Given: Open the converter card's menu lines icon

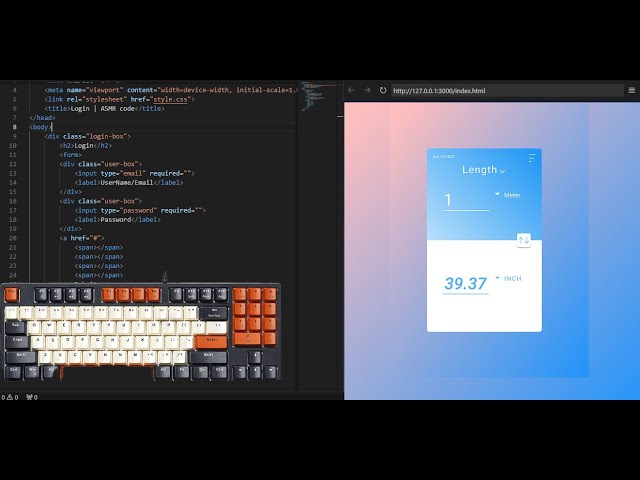Looking at the screenshot, I should tap(532, 158).
